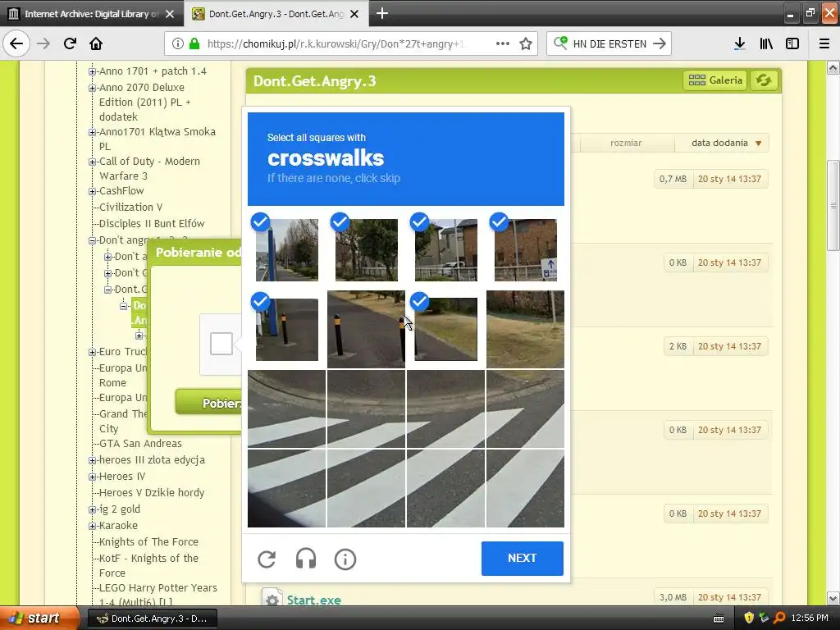
Task: Reload the page with the refresh icon
Action: pos(70,43)
